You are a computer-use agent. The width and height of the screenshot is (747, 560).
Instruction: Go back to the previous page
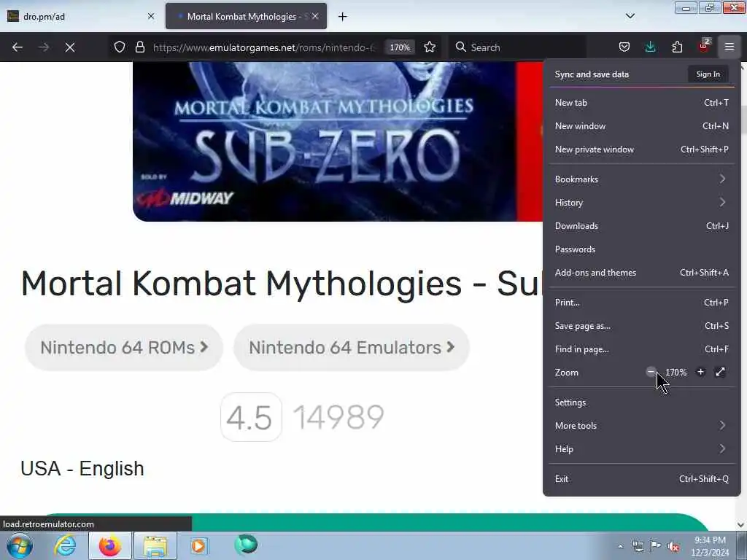(18, 47)
